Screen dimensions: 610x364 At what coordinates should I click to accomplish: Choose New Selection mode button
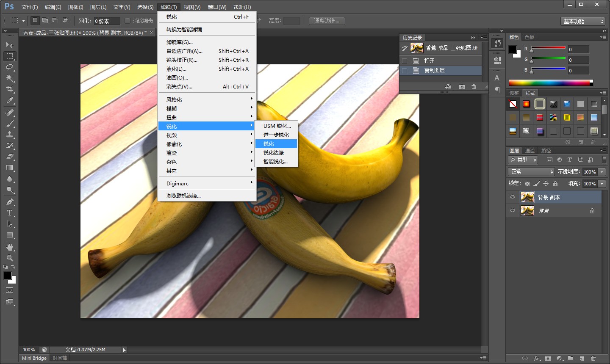[x=35, y=20]
